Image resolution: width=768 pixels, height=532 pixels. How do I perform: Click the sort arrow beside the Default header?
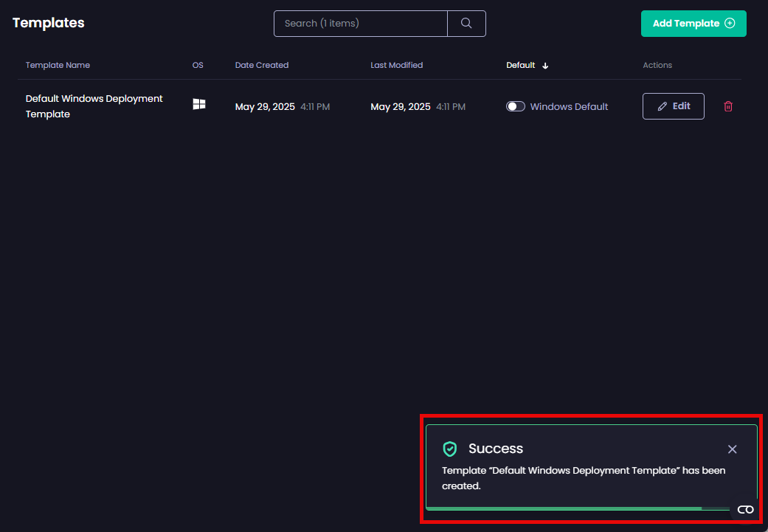pyautogui.click(x=545, y=66)
